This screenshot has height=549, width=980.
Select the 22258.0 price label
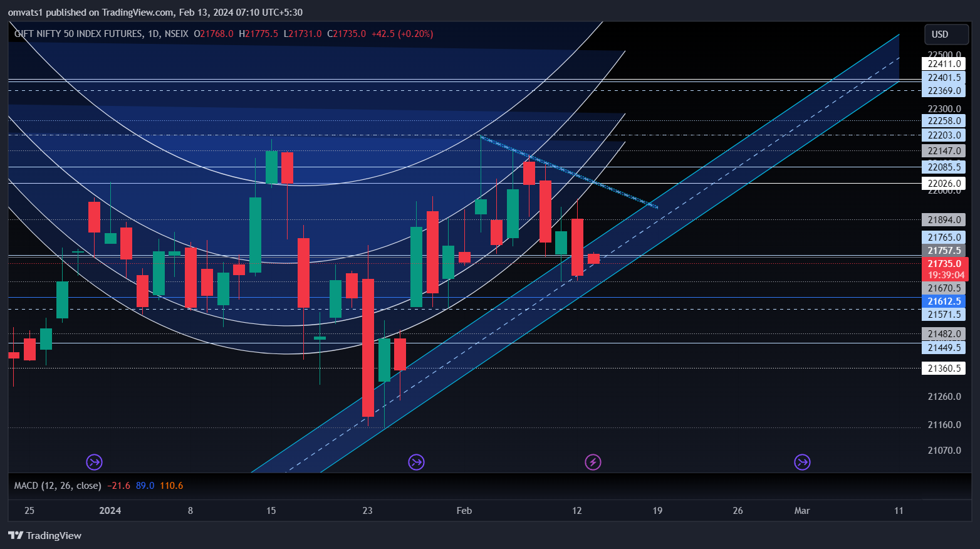point(944,121)
